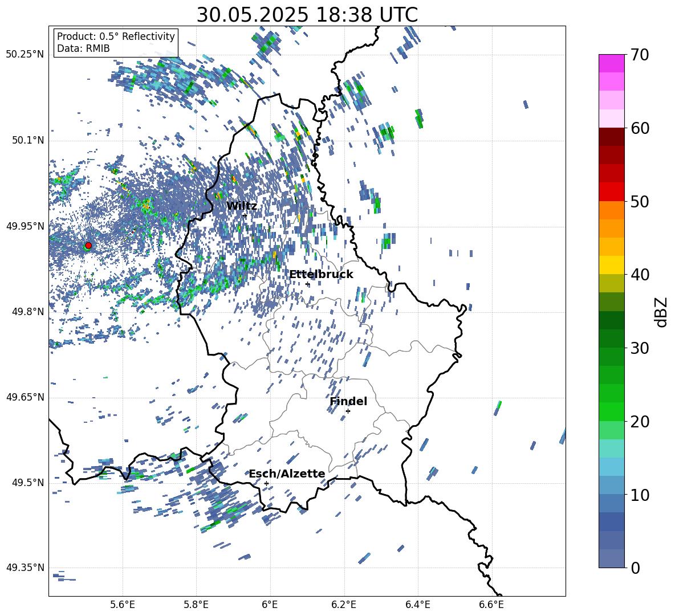Click the bright green colorbar swatch above 20
This screenshot has height=616, width=675.
612,411
